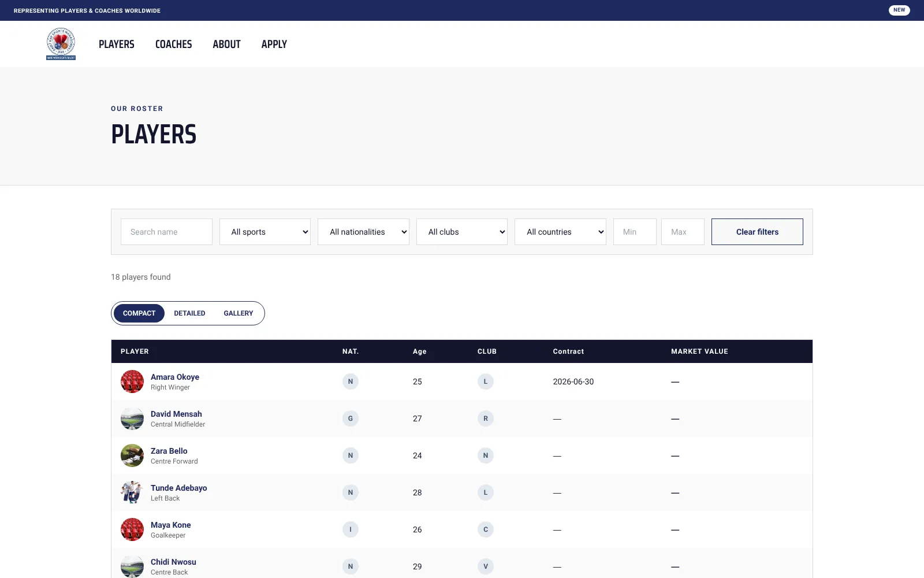Open the About menu item
This screenshot has width=924, height=578.
[226, 44]
